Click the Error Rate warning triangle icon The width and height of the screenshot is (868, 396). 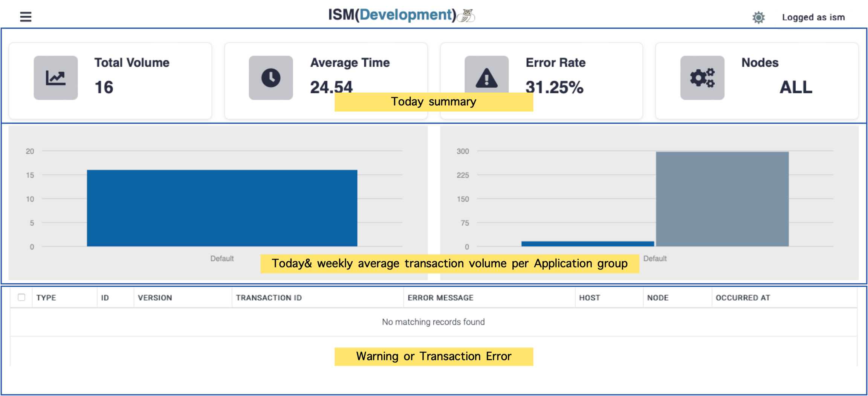486,78
